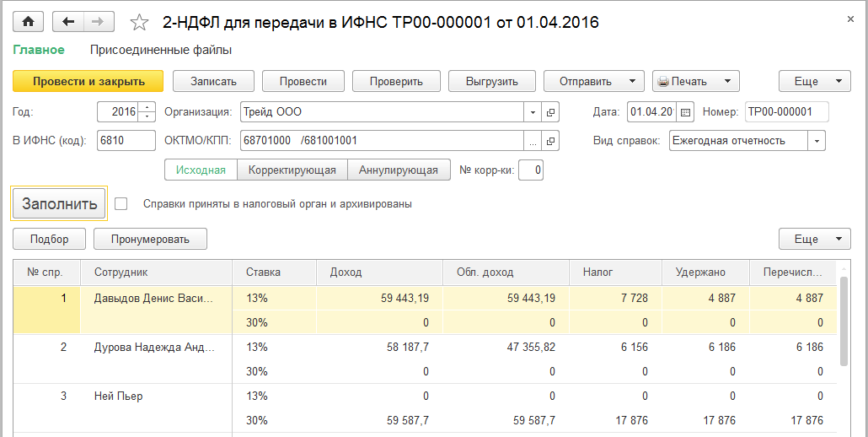
Task: Switch to Присоединенные файлы tab
Action: 161,50
